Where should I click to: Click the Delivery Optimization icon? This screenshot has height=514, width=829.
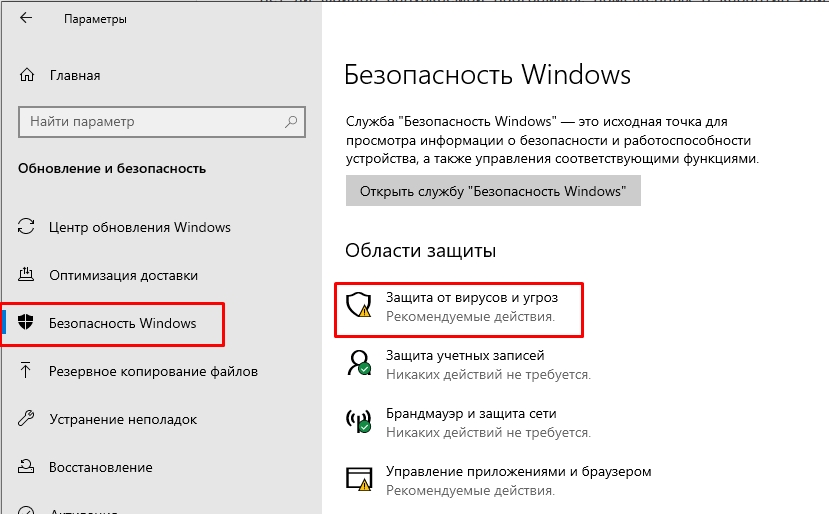click(x=27, y=275)
